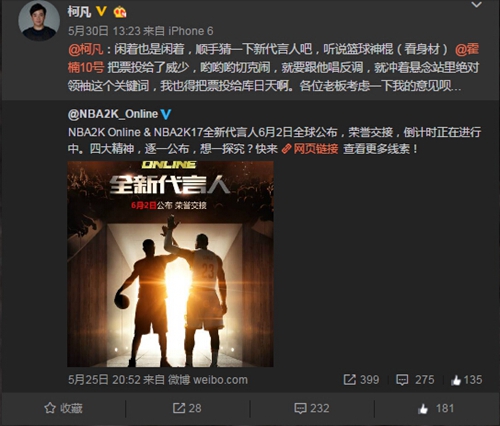Open the 网页链接 web link

tap(315, 149)
